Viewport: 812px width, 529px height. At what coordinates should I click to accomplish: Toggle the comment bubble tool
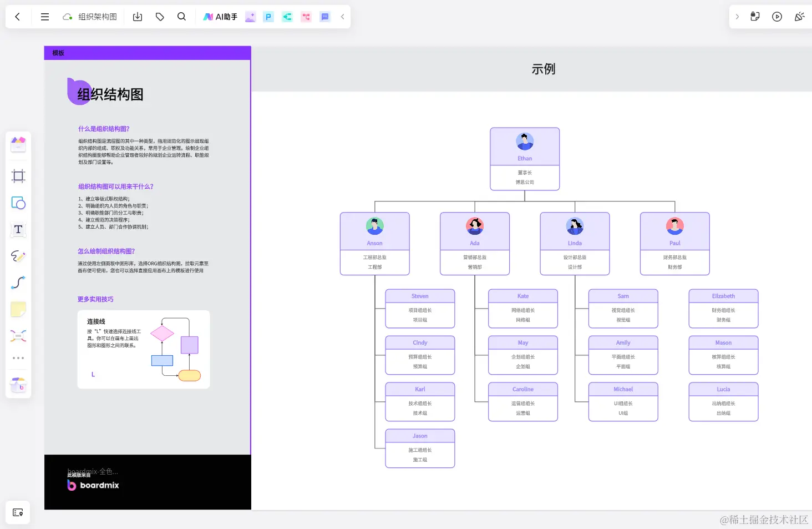click(x=324, y=17)
